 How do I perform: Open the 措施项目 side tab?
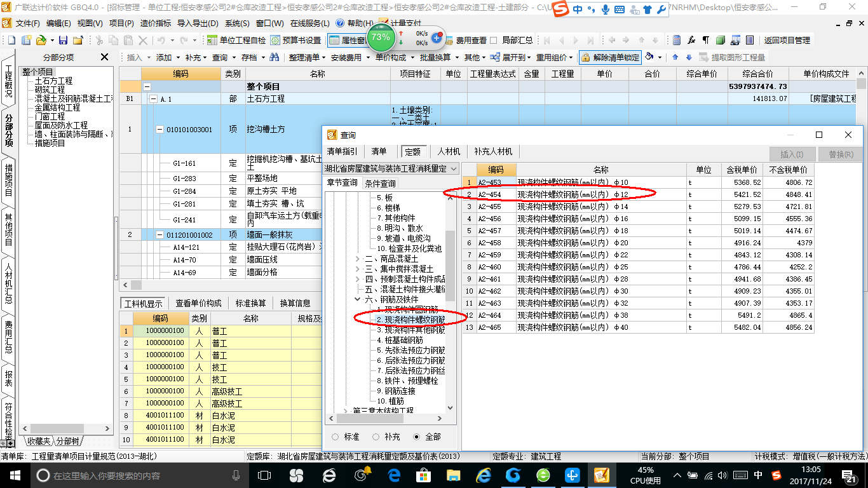(x=8, y=179)
